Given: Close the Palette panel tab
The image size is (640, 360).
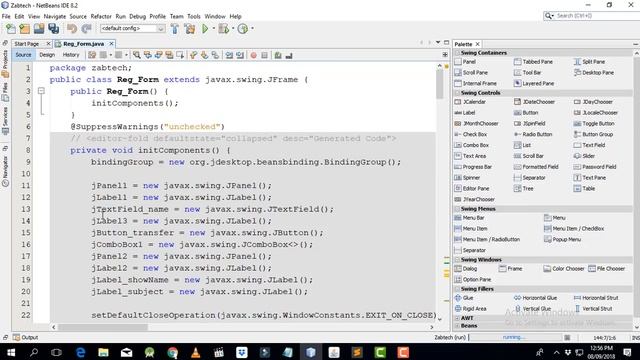Looking at the screenshot, I should (x=478, y=44).
